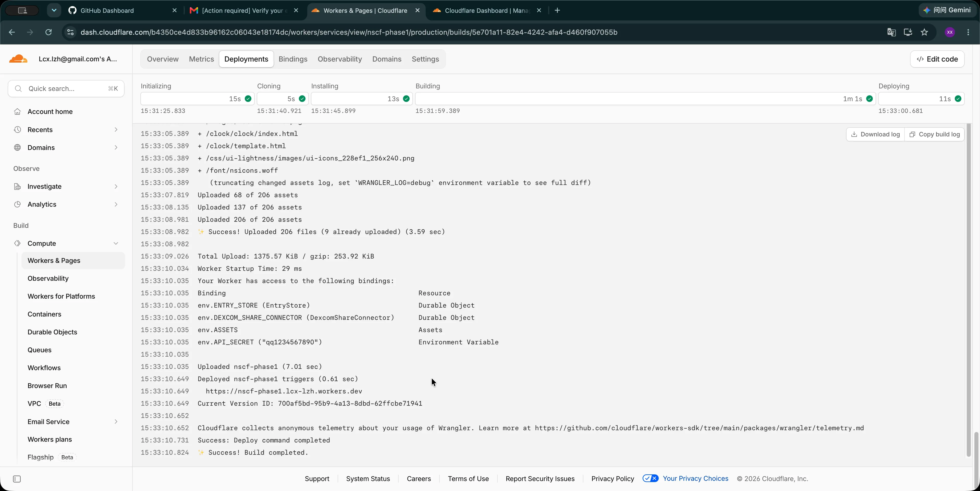Click the Deploying step progress bar
The height and width of the screenshot is (491, 980).
point(921,99)
